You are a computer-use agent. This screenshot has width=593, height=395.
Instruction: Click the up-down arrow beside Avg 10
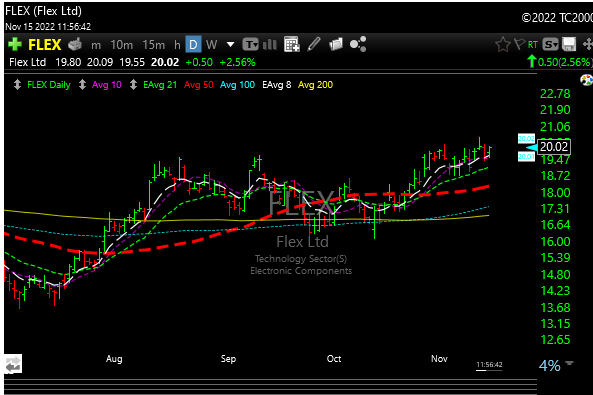point(82,85)
